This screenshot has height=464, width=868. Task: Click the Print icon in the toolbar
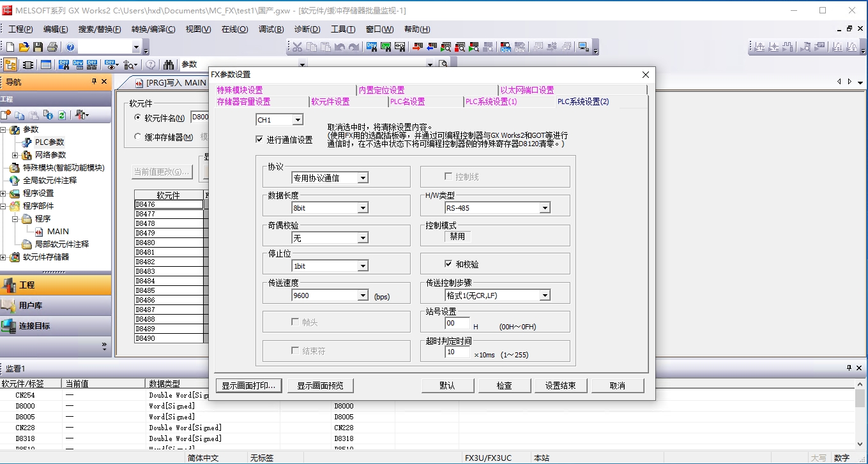click(x=52, y=47)
